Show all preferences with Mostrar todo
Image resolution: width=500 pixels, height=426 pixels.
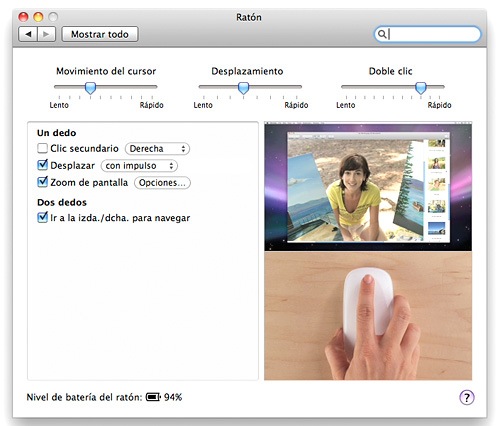(x=100, y=34)
